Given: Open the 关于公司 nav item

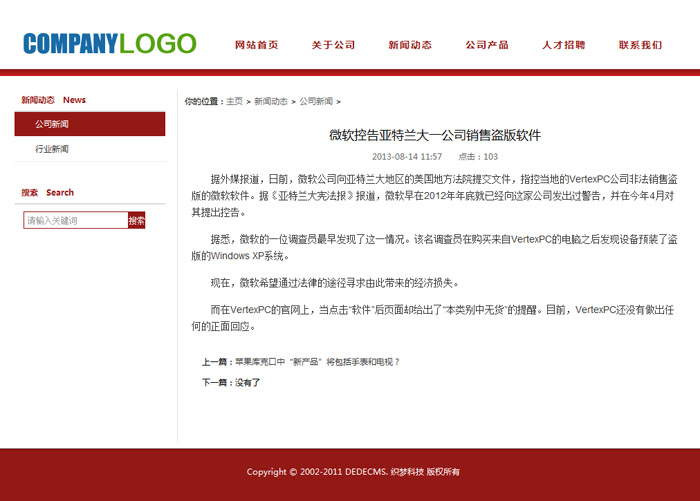Looking at the screenshot, I should point(333,45).
